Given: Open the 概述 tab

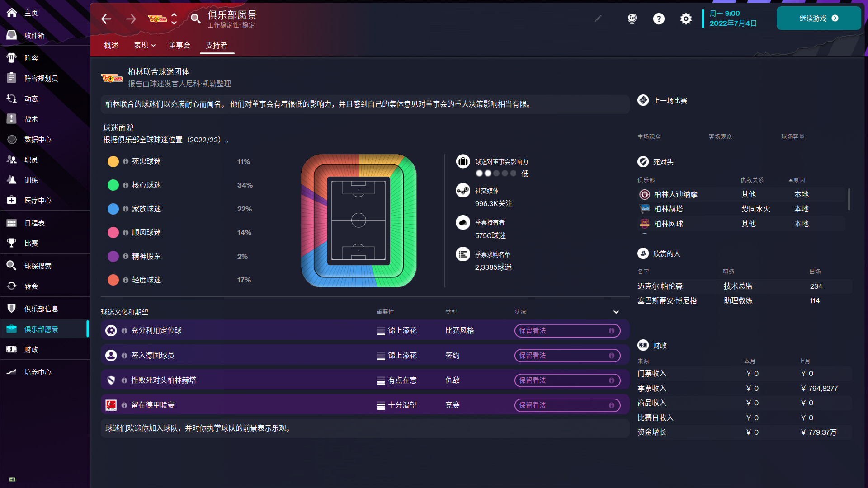Looking at the screenshot, I should (111, 45).
